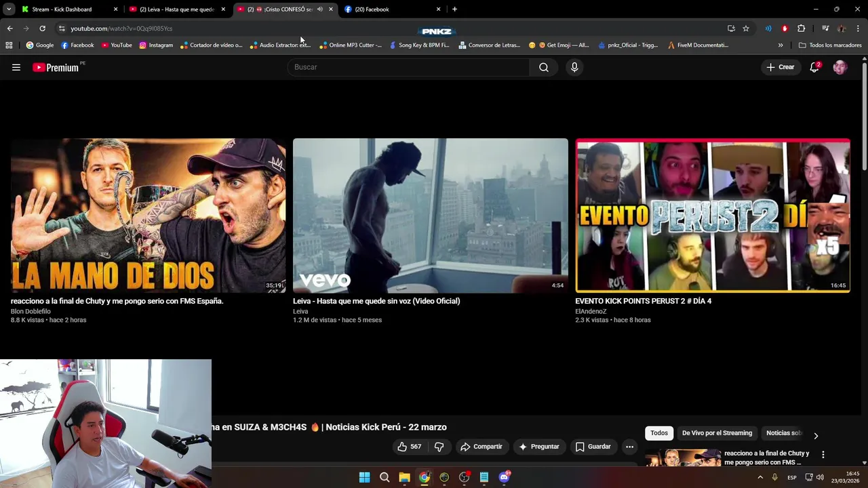868x488 pixels.
Task: Open YouTube notifications bell
Action: (x=814, y=67)
